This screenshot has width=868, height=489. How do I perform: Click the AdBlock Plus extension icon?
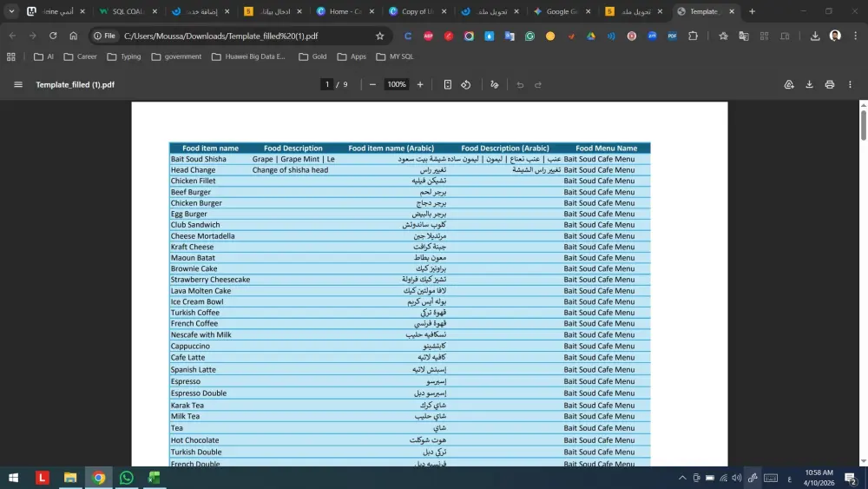(428, 36)
